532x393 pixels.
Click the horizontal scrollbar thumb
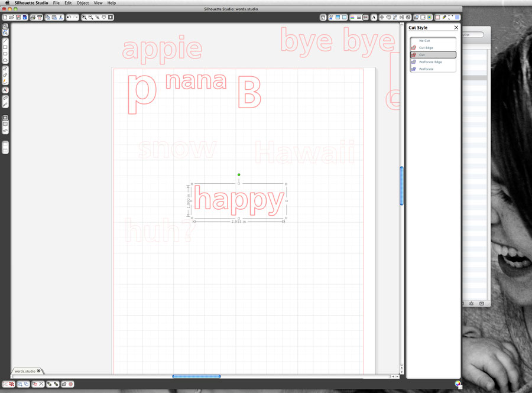(196, 376)
